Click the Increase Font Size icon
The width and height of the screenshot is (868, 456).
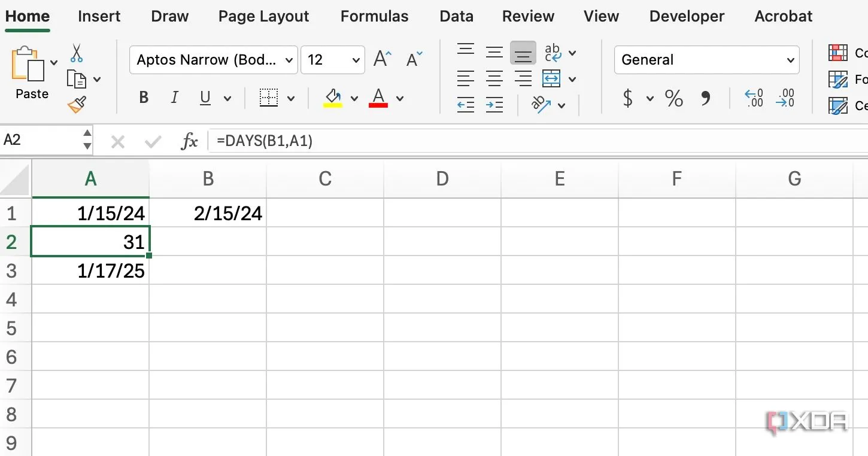tap(382, 59)
